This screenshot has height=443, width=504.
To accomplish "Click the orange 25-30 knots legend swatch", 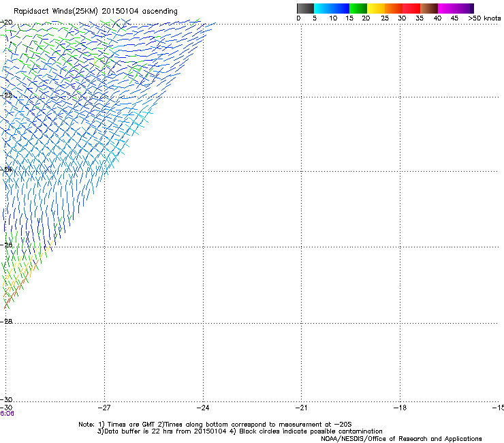I will click(394, 8).
